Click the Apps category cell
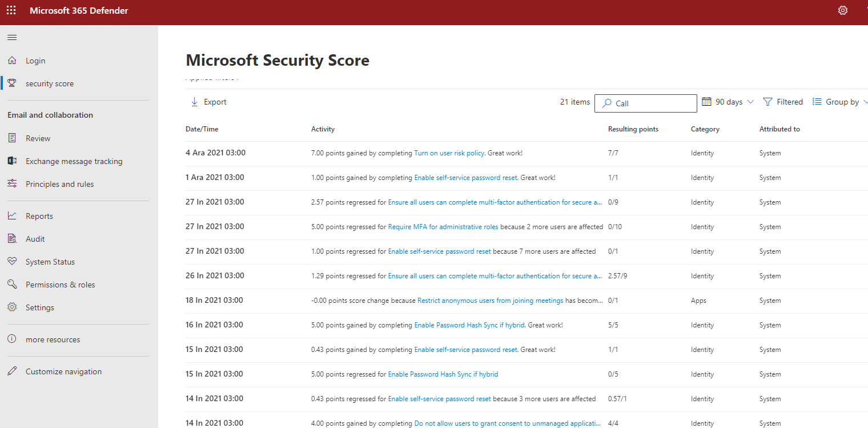 tap(698, 301)
